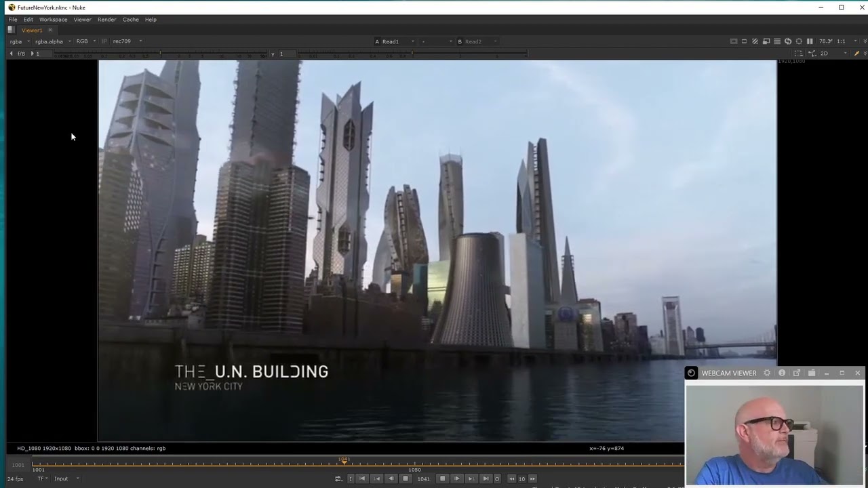Adjust the gain slider
The image size is (868, 488).
pos(160,54)
